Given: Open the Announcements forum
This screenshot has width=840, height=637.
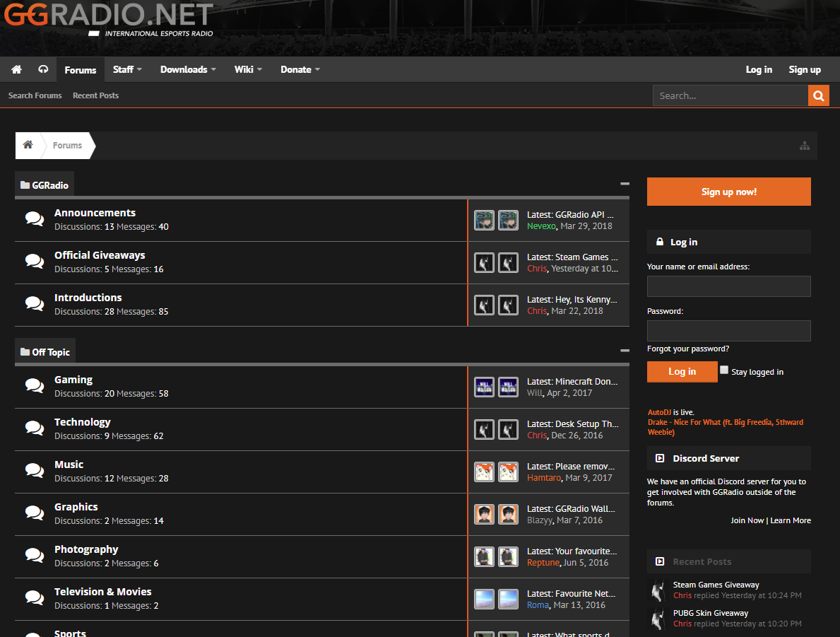Looking at the screenshot, I should [95, 213].
